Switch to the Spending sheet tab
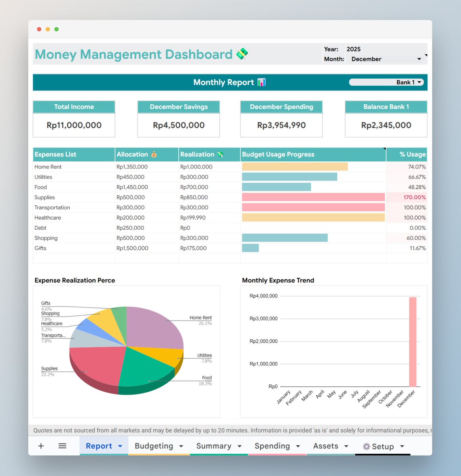Image resolution: width=461 pixels, height=476 pixels. tap(272, 445)
